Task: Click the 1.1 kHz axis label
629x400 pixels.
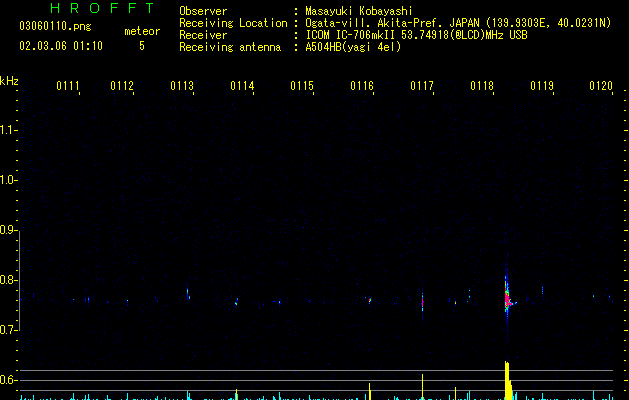Action: (8, 130)
